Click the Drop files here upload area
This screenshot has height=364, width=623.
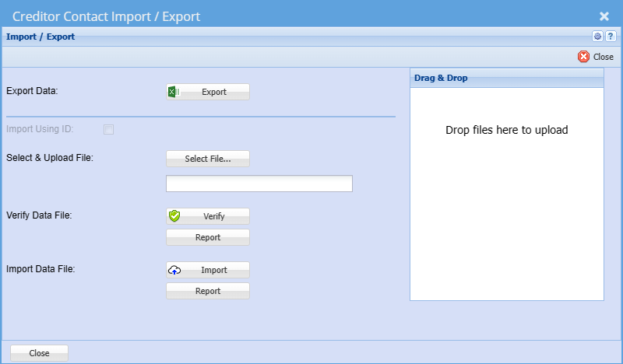(507, 194)
